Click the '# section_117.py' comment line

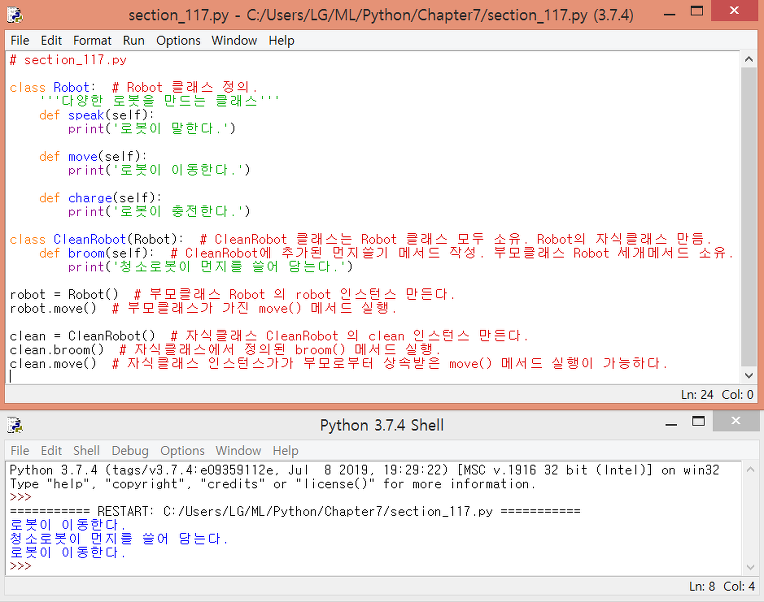(68, 60)
